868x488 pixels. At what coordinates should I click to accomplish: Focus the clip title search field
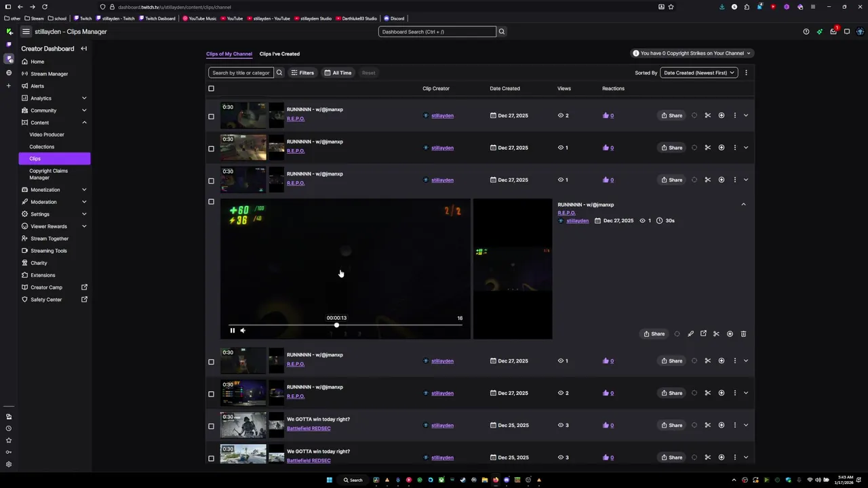[x=241, y=73]
